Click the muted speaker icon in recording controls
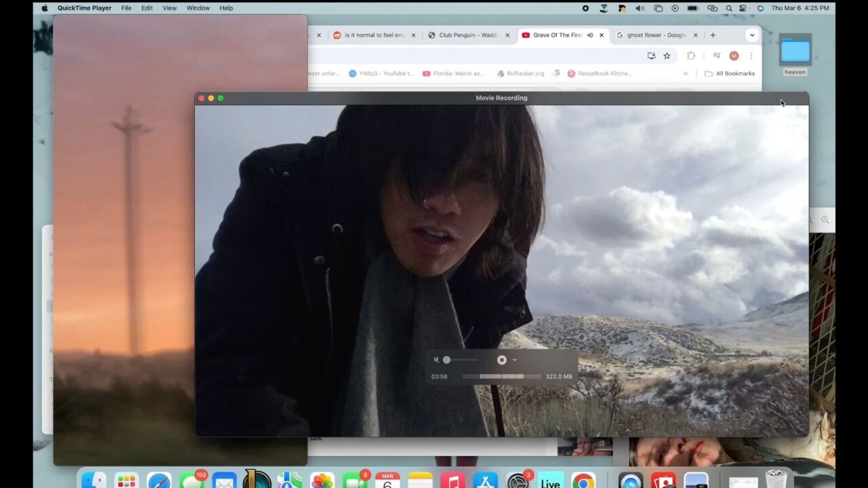The height and width of the screenshot is (488, 868). pyautogui.click(x=436, y=360)
